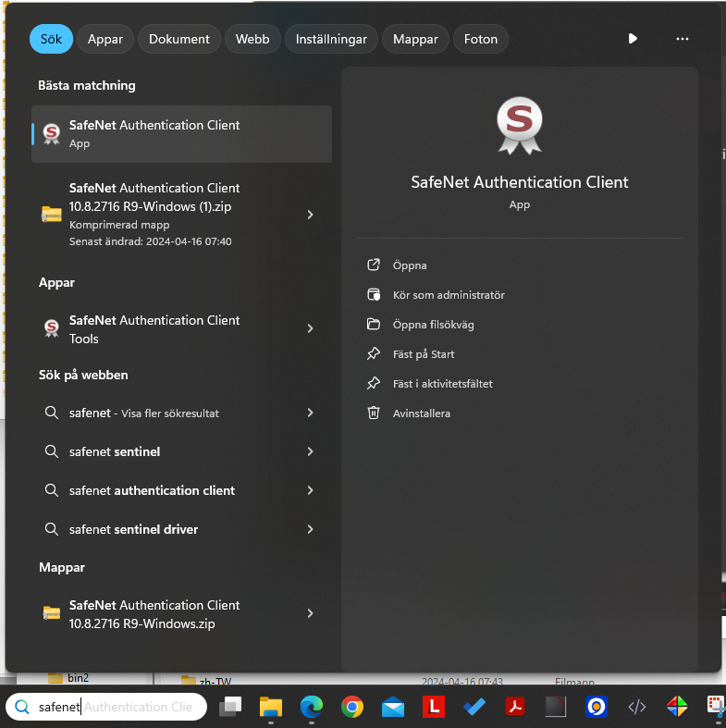726x728 pixels.
Task: Click the pin icon beside Fäst på Start
Action: (374, 353)
